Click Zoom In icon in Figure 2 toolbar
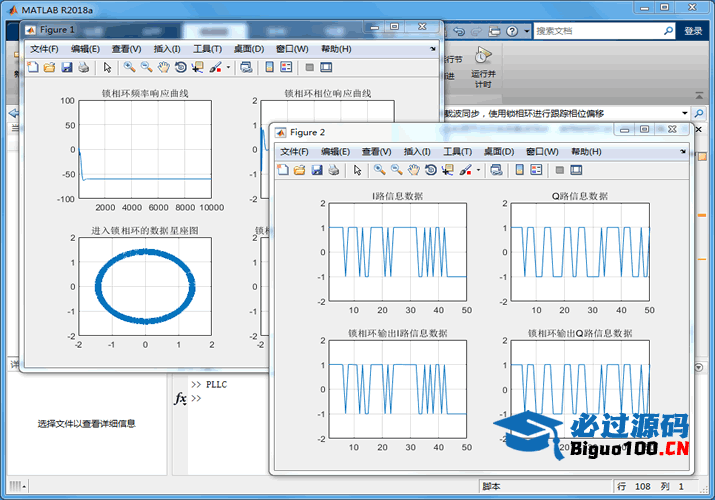 [x=379, y=170]
